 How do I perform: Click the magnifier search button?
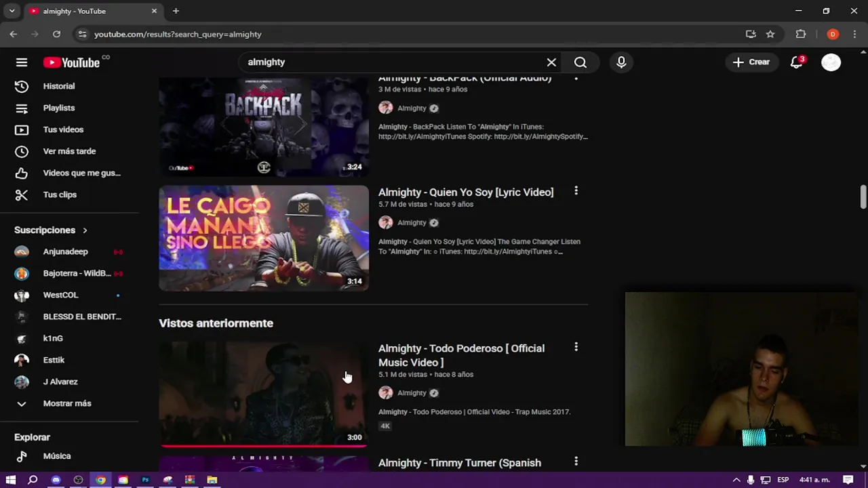click(x=580, y=62)
